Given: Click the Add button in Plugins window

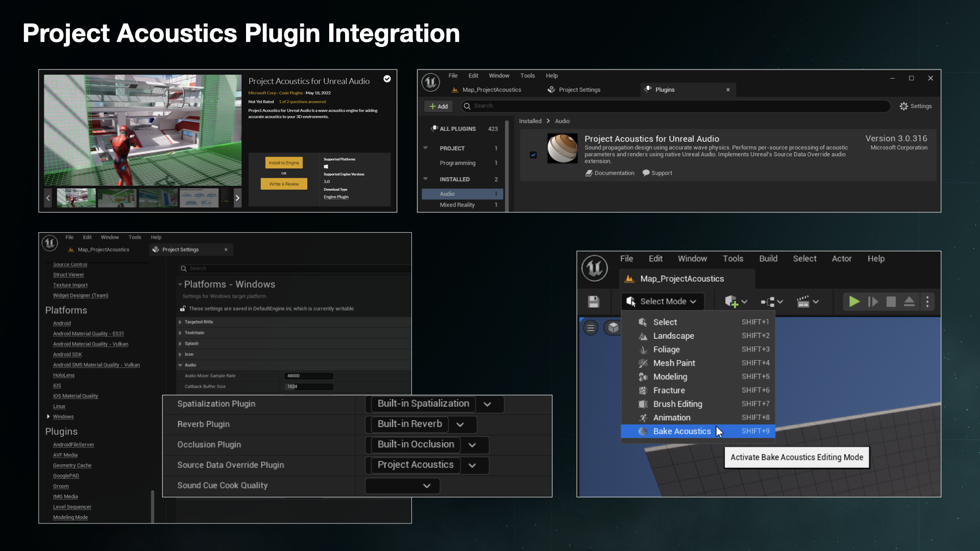Looking at the screenshot, I should pos(438,106).
